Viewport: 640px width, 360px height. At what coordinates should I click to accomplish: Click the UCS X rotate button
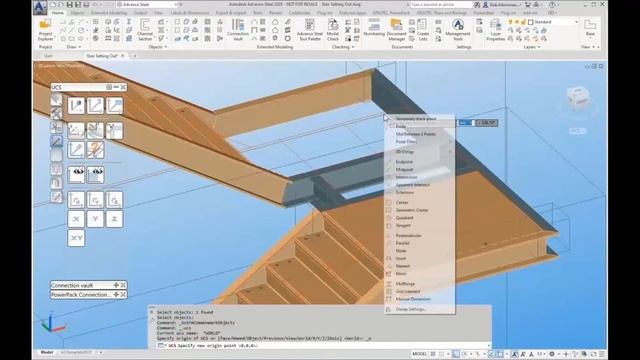76,219
